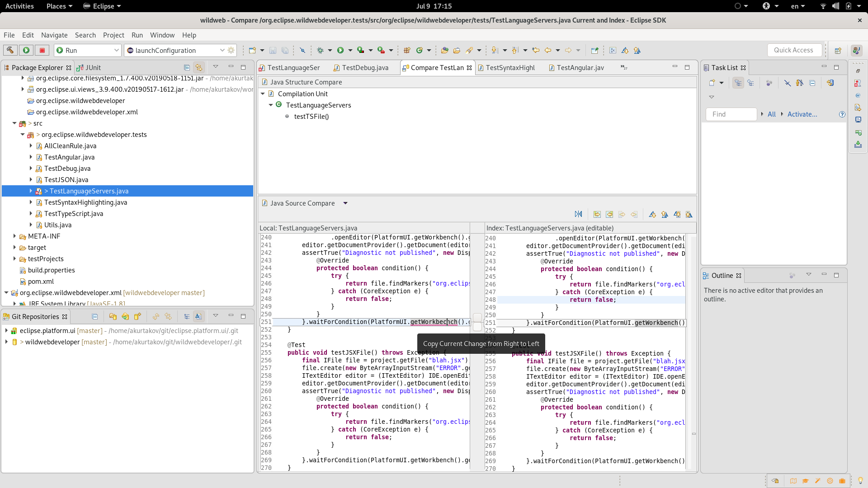
Task: Toggle Link with Selection in Git Repositories
Action: pos(168,316)
